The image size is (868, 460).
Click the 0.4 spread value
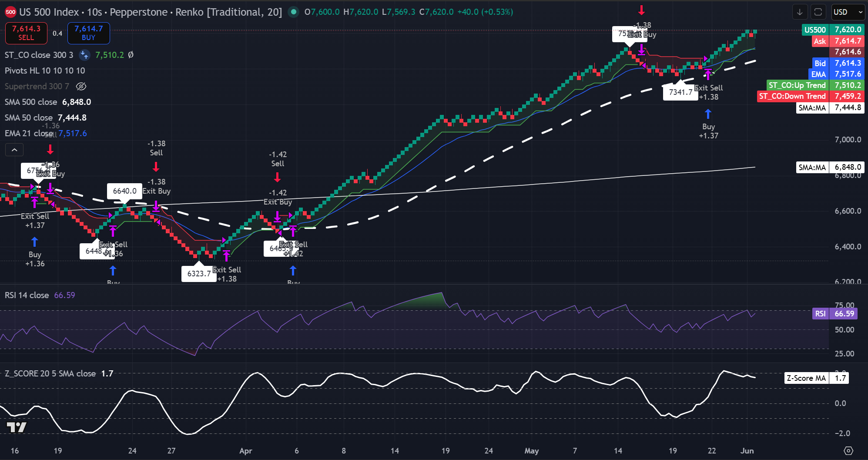coord(57,33)
